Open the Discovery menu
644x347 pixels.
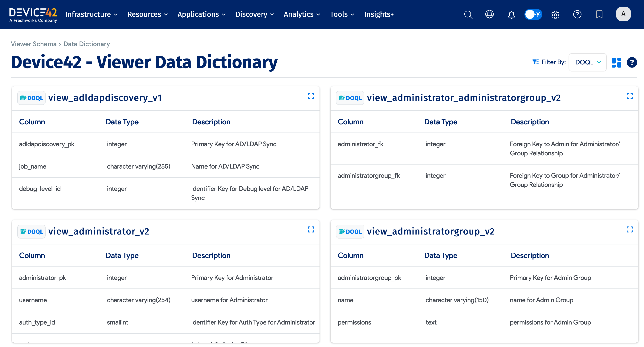[x=255, y=14]
